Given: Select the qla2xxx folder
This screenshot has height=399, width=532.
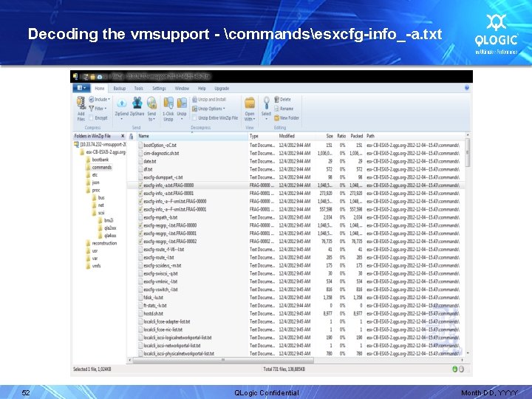Looking at the screenshot, I should [107, 228].
